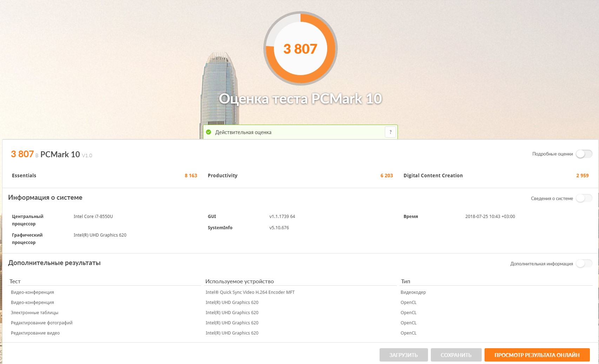Screen dimensions: 599x364
Task: Click the Digital Content Creation label
Action: (x=433, y=176)
